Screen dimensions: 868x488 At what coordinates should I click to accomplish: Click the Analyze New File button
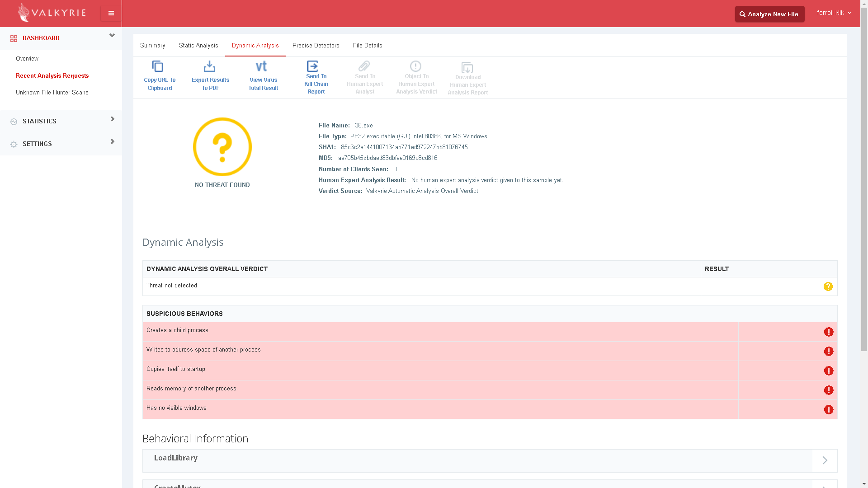click(769, 14)
